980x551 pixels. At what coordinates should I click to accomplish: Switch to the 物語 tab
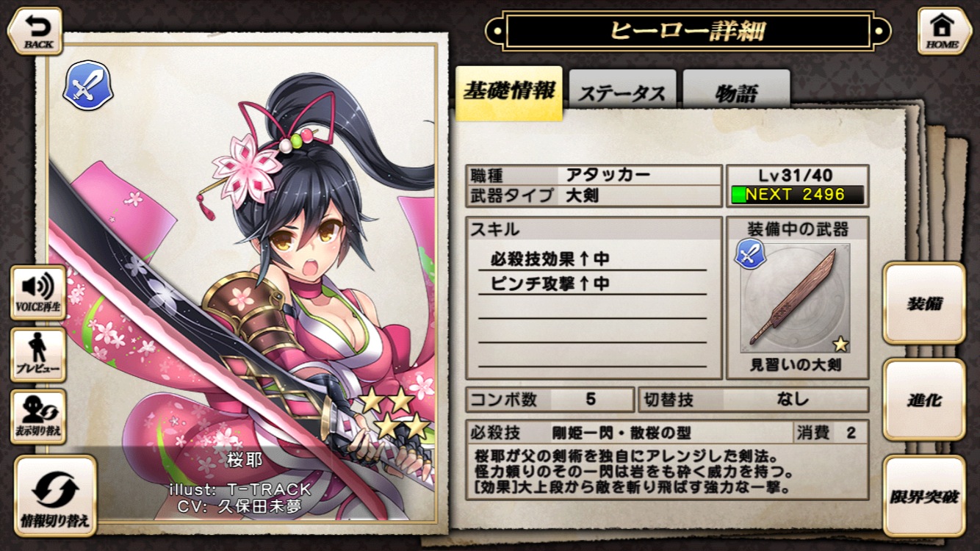click(736, 93)
